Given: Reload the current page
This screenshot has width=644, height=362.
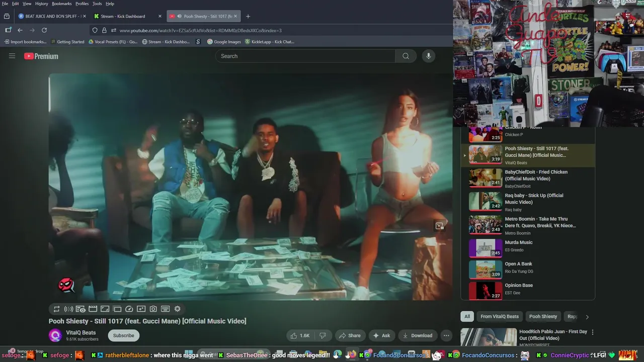Looking at the screenshot, I should (44, 30).
